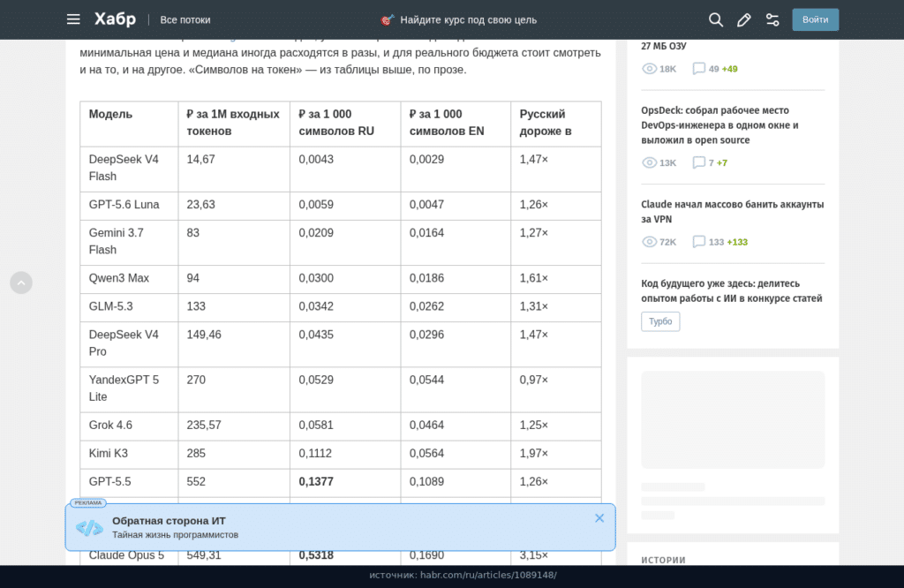Click the loading sidebar placeholder card
Screen dimensions: 904x588
(733, 419)
